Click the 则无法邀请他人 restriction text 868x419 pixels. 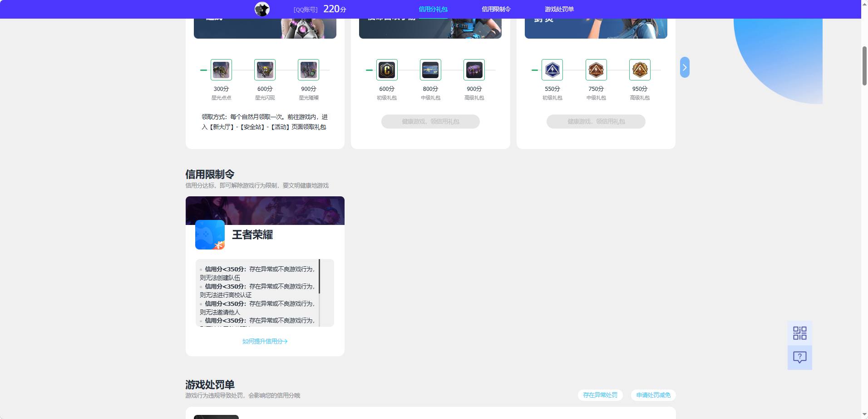tap(220, 312)
